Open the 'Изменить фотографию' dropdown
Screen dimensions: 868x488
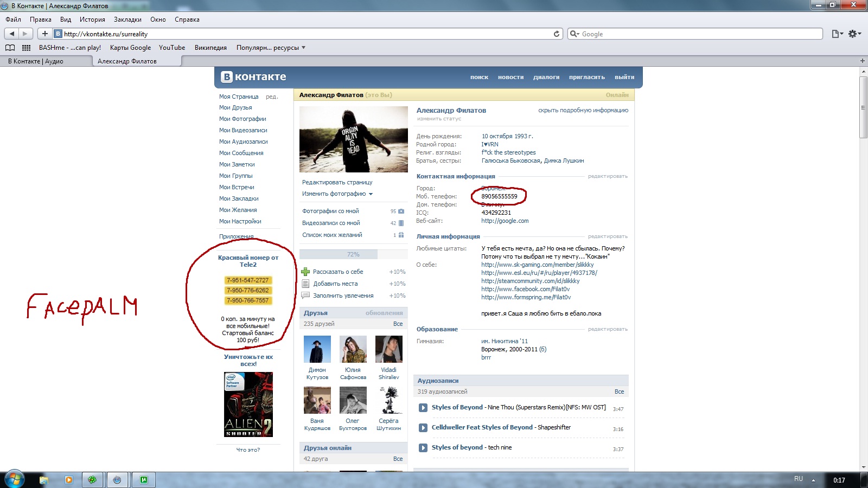click(x=337, y=194)
